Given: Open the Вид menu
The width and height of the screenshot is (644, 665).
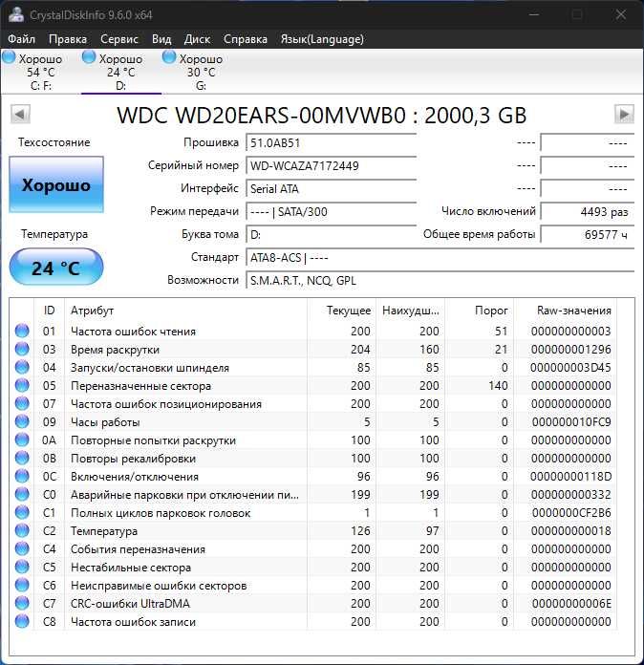Looking at the screenshot, I should point(161,39).
